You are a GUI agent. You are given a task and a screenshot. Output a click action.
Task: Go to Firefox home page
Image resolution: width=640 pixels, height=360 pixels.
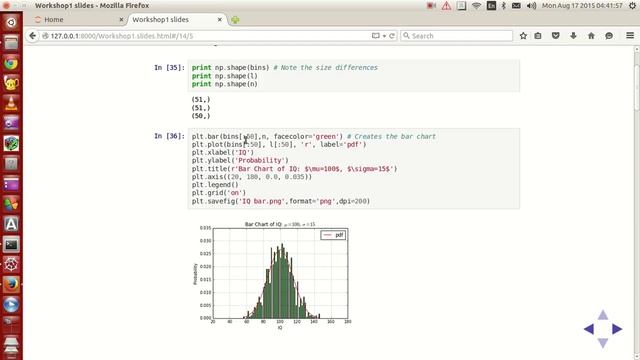tap(591, 36)
